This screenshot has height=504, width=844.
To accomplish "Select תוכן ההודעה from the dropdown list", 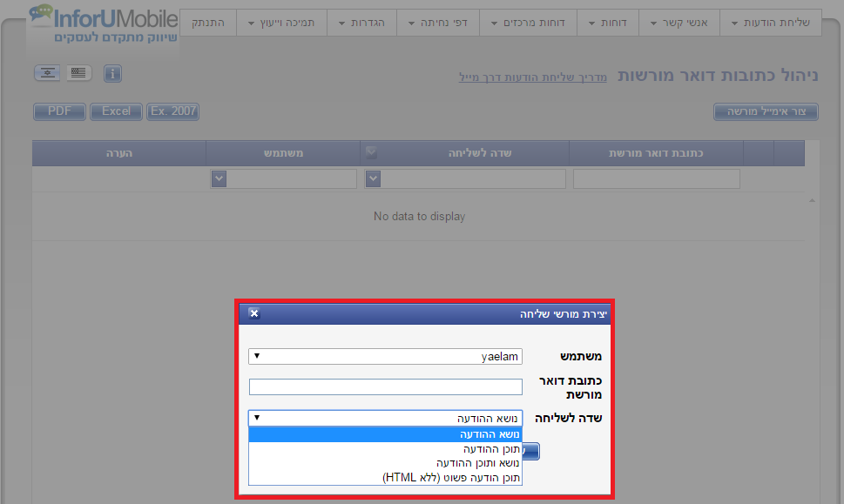I will [385, 449].
